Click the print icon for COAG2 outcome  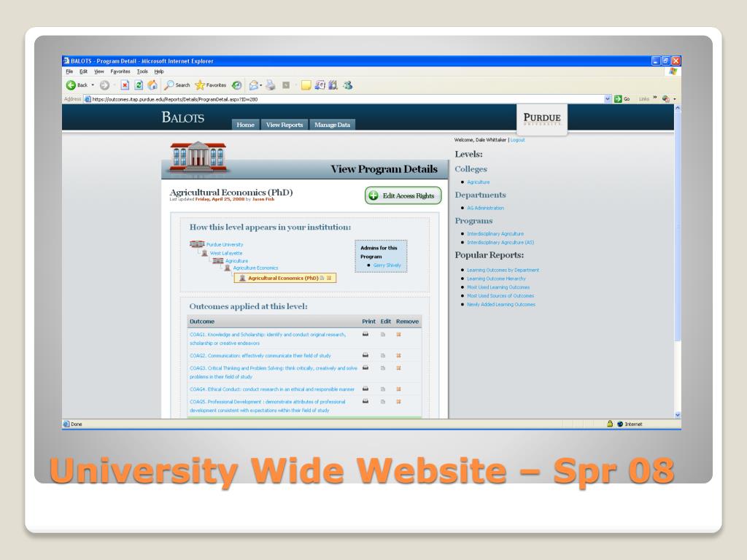365,355
